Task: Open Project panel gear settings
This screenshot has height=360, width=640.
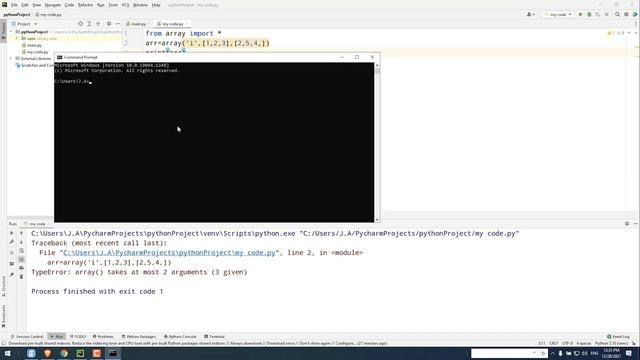Action: (109, 24)
